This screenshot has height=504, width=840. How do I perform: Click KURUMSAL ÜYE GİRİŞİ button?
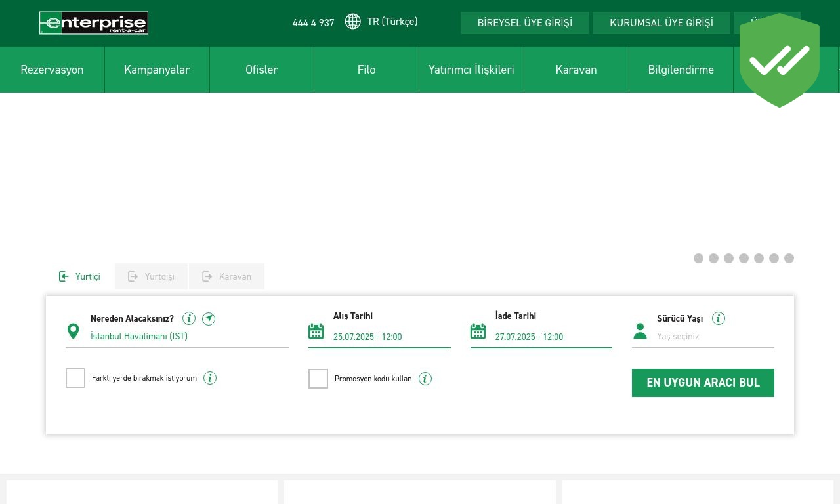click(x=661, y=23)
